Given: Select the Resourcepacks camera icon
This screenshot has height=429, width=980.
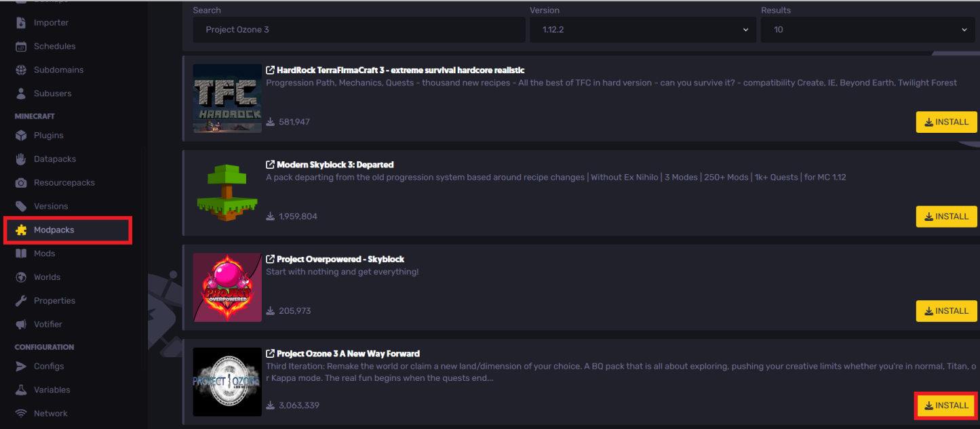Looking at the screenshot, I should 21,183.
